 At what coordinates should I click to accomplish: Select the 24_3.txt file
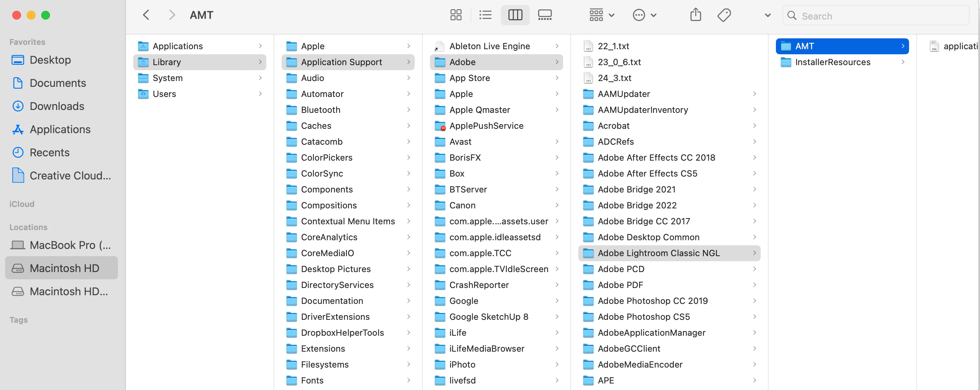[x=669, y=78]
